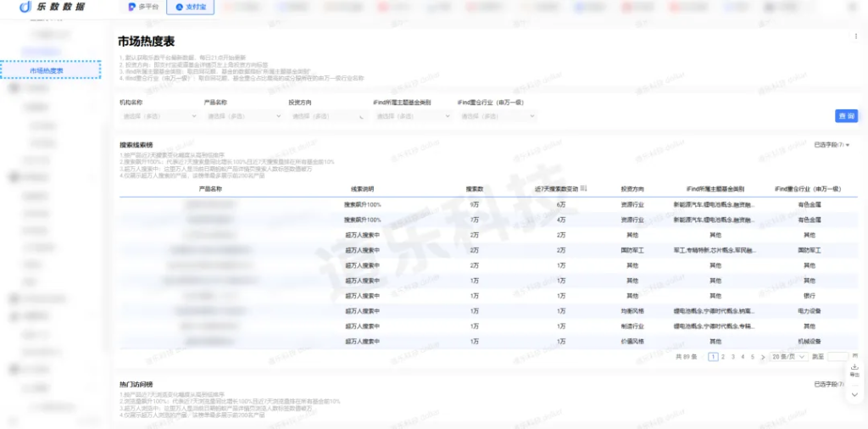Switch to the 多平台 tab

click(x=143, y=7)
